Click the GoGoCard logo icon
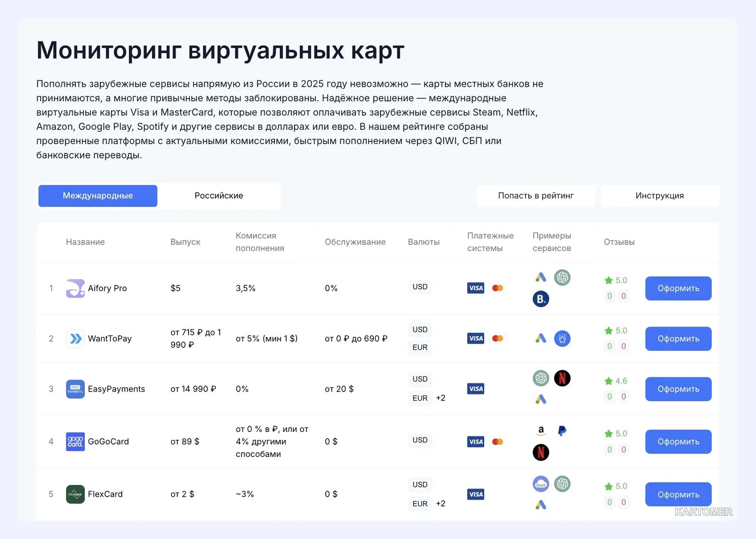Image resolution: width=756 pixels, height=539 pixels. click(x=75, y=442)
